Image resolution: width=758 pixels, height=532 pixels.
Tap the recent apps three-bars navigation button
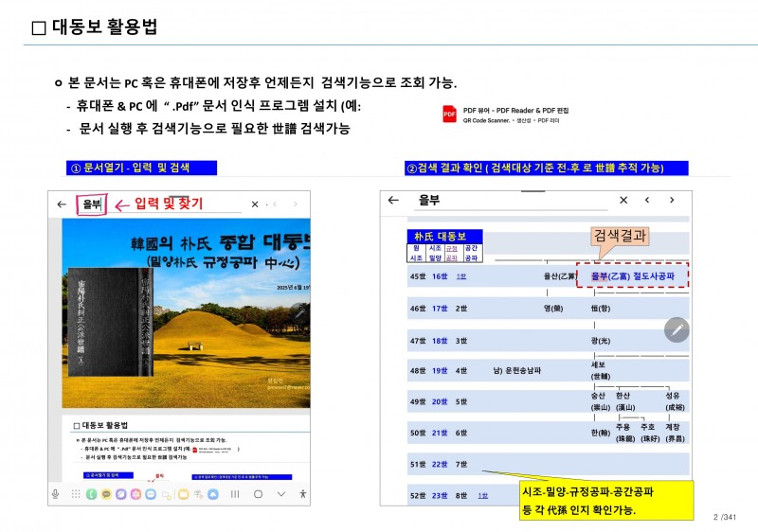click(235, 494)
